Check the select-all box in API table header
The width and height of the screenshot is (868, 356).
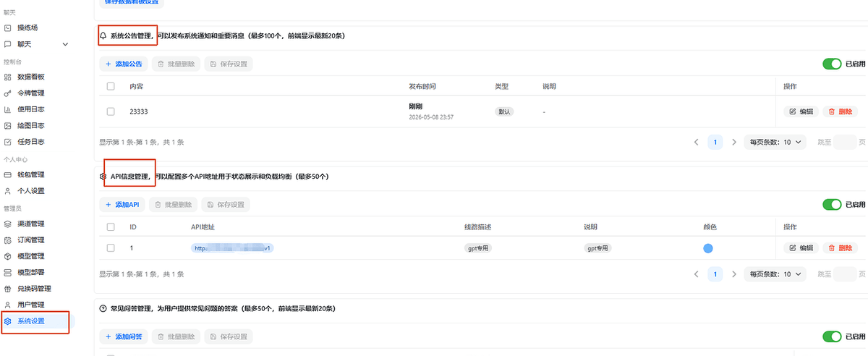pyautogui.click(x=111, y=227)
